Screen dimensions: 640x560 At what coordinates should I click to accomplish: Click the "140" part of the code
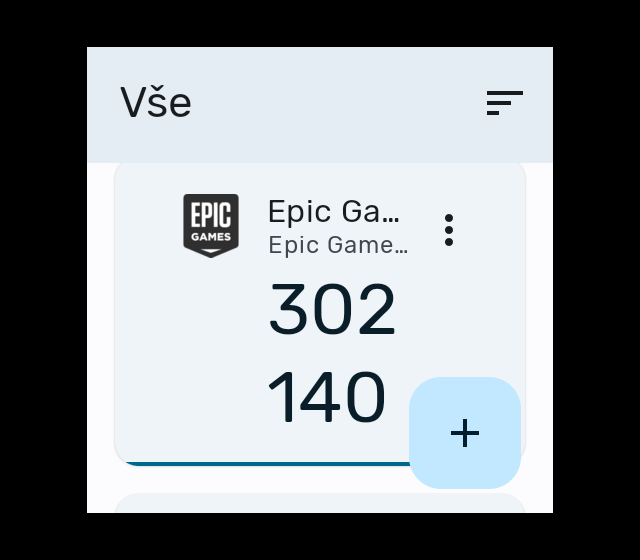coord(326,398)
